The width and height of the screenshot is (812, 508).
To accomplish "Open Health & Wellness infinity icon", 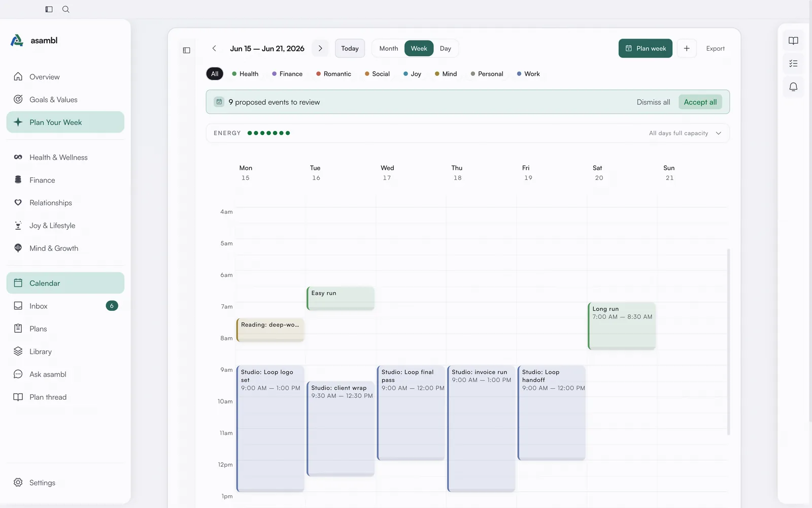I will tap(18, 157).
